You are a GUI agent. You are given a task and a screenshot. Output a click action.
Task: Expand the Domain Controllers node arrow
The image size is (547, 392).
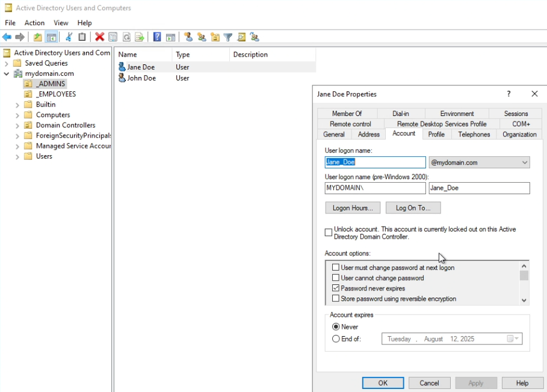[x=17, y=126]
